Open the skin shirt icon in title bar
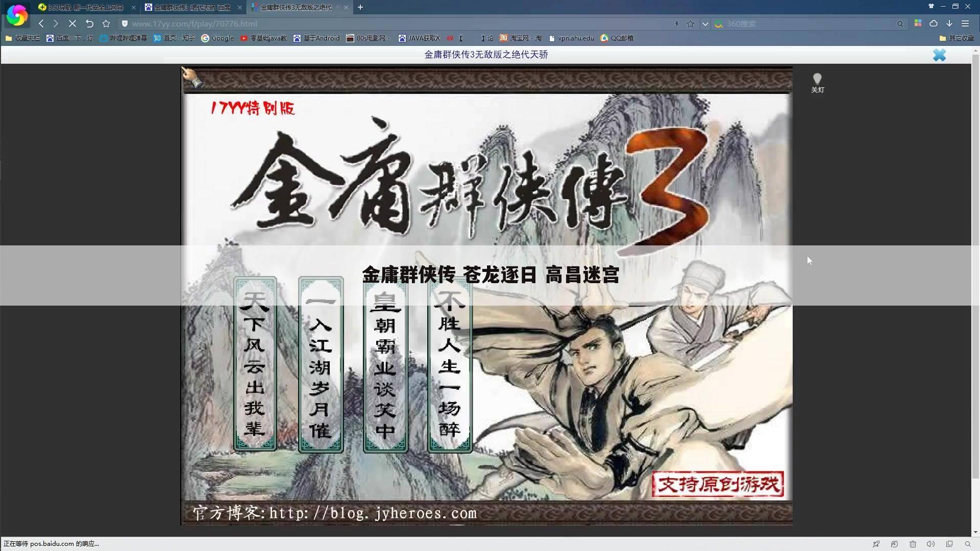980x551 pixels. 931,7
